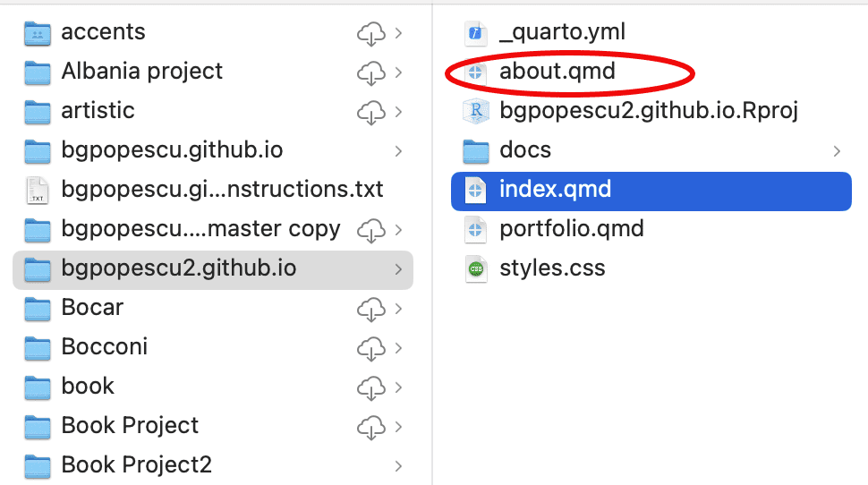The width and height of the screenshot is (868, 485).
Task: Click the instructions text file icon
Action: click(x=38, y=190)
